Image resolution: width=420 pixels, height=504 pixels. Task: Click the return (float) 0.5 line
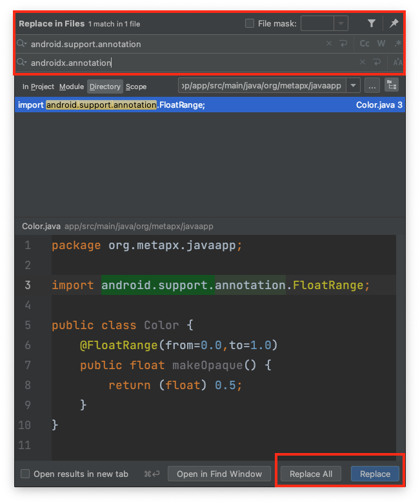pos(175,385)
